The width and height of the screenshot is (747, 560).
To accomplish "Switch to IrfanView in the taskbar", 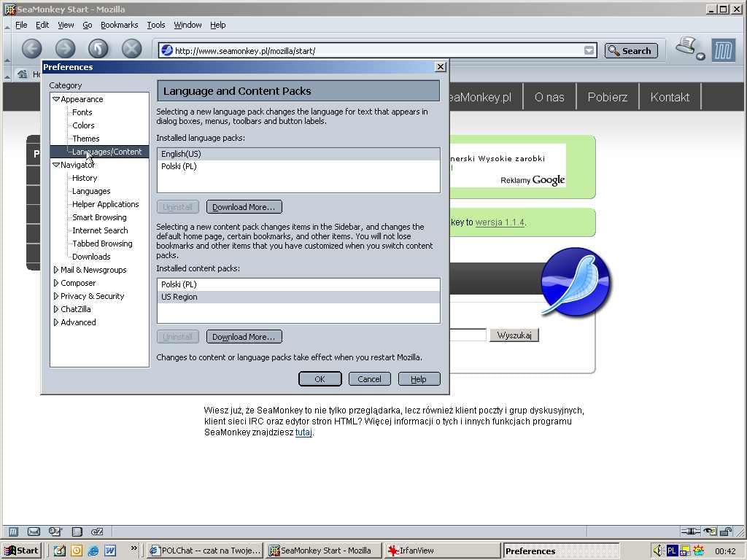I will [443, 551].
